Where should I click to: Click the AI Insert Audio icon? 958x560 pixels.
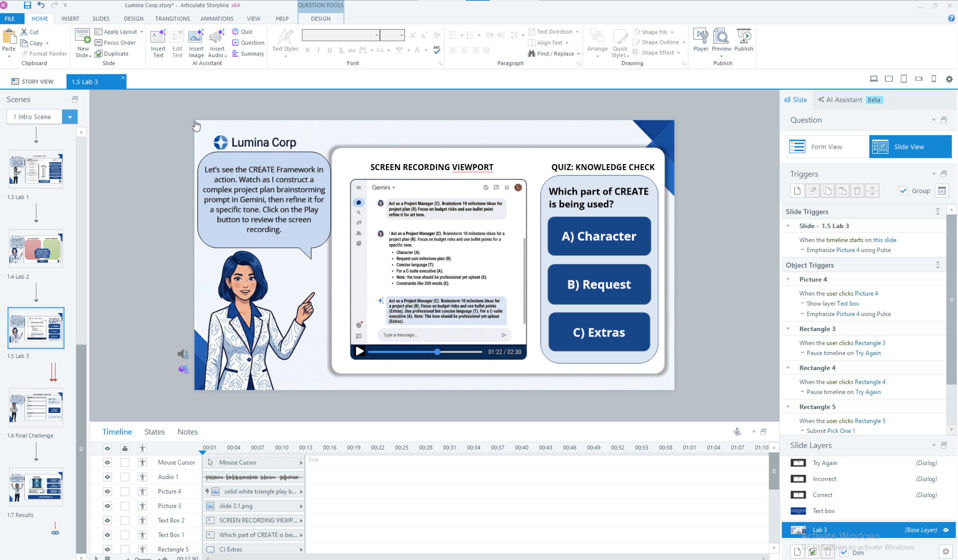pos(217,37)
